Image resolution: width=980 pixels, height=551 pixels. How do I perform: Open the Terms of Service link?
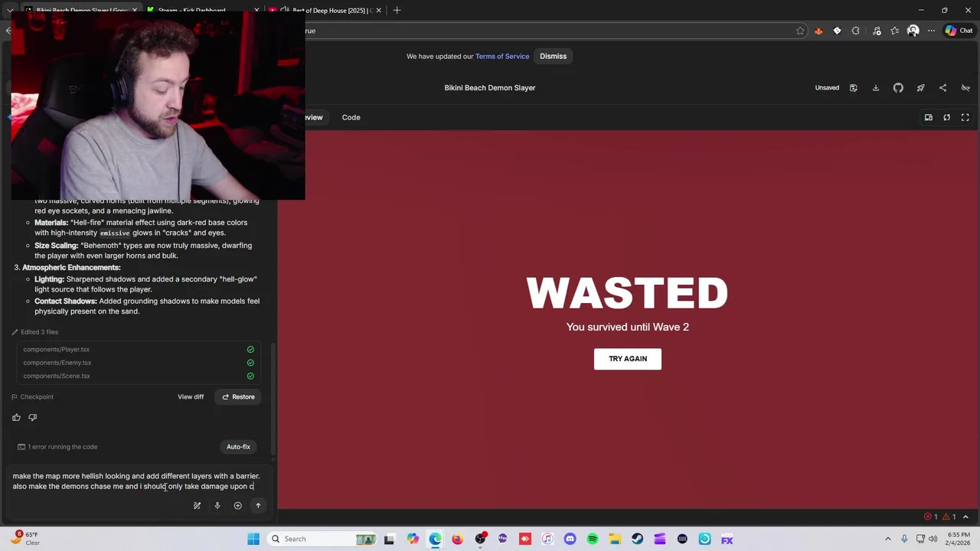click(502, 56)
